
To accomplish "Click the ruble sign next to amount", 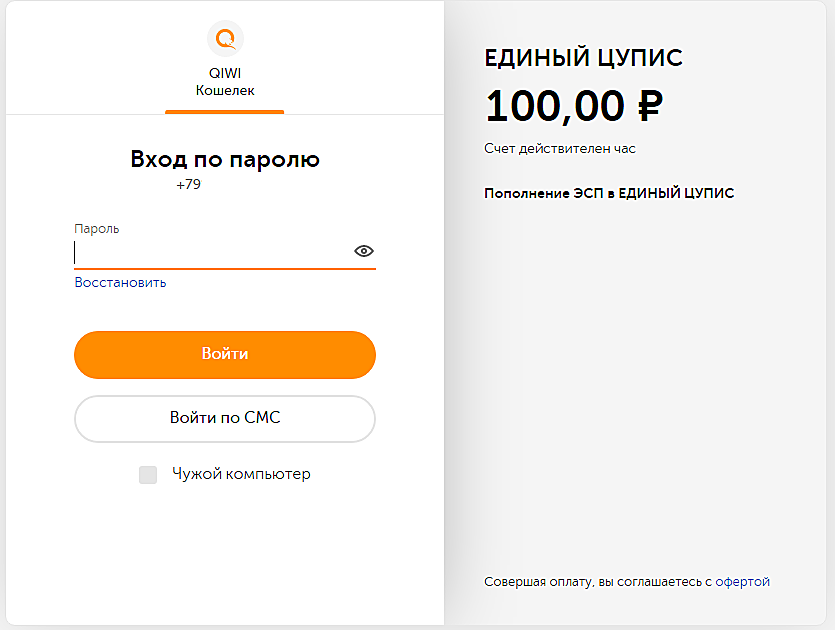I will (x=650, y=105).
